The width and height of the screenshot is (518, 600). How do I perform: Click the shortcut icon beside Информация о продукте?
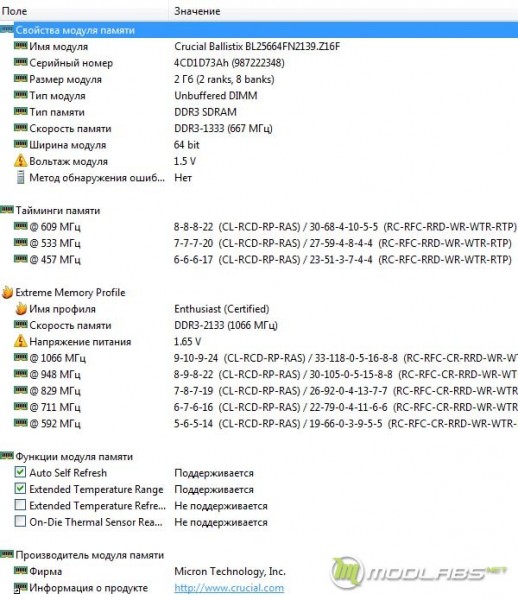(x=20, y=588)
